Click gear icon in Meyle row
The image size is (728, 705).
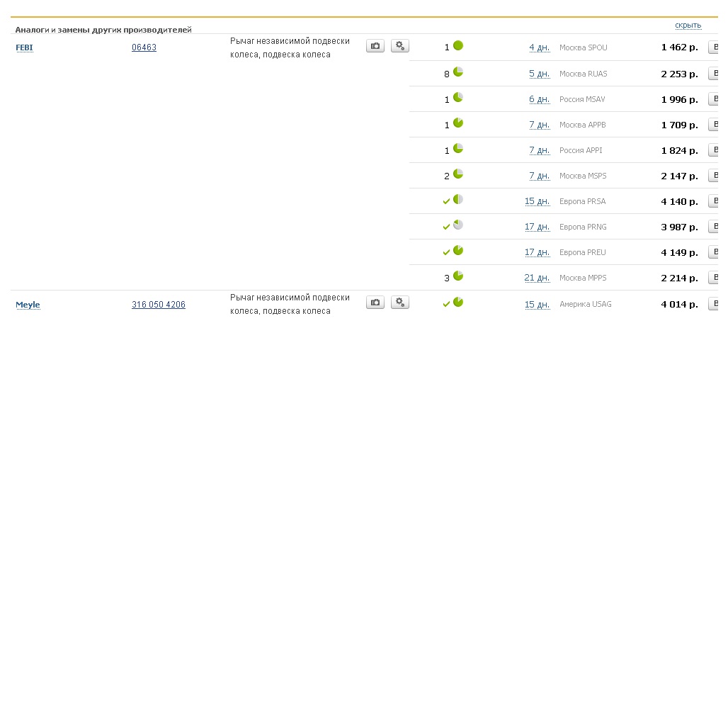400,303
